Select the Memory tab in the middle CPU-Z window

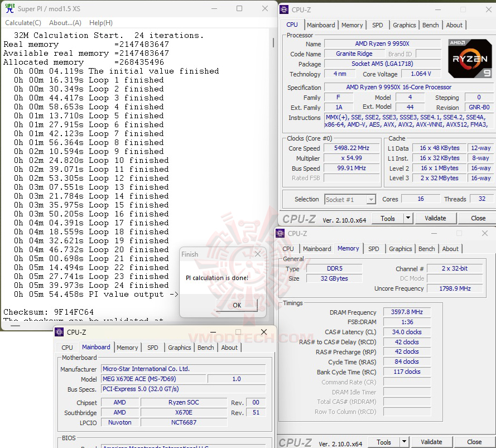348,248
